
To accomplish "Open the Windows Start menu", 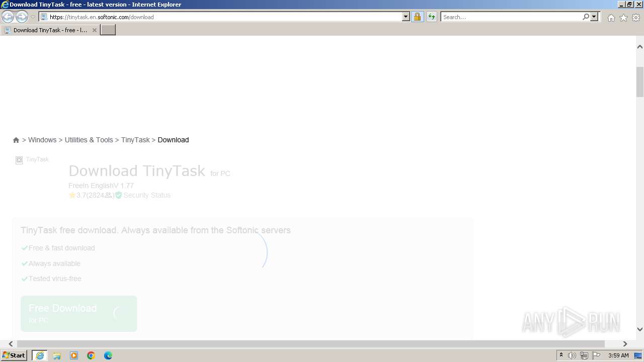I will (14, 355).
